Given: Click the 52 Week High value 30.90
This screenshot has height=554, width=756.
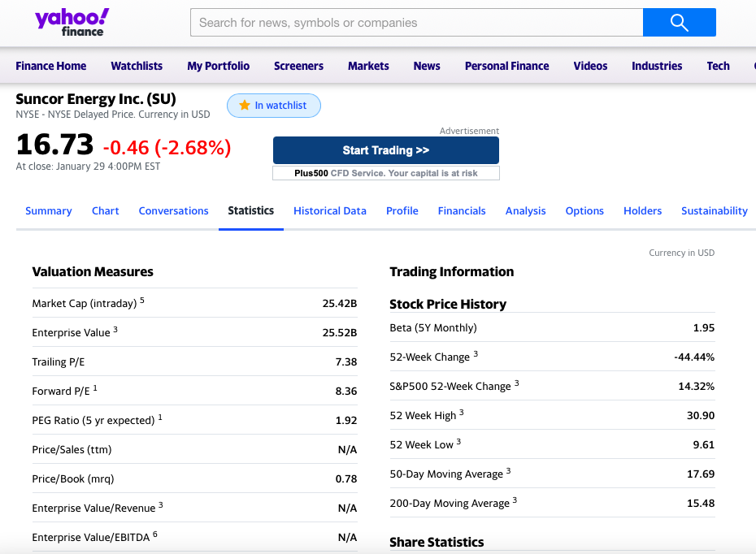Looking at the screenshot, I should [701, 416].
